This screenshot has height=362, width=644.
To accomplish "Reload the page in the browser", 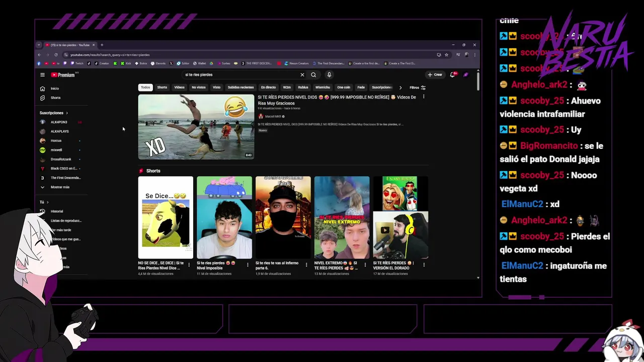I will pyautogui.click(x=56, y=55).
